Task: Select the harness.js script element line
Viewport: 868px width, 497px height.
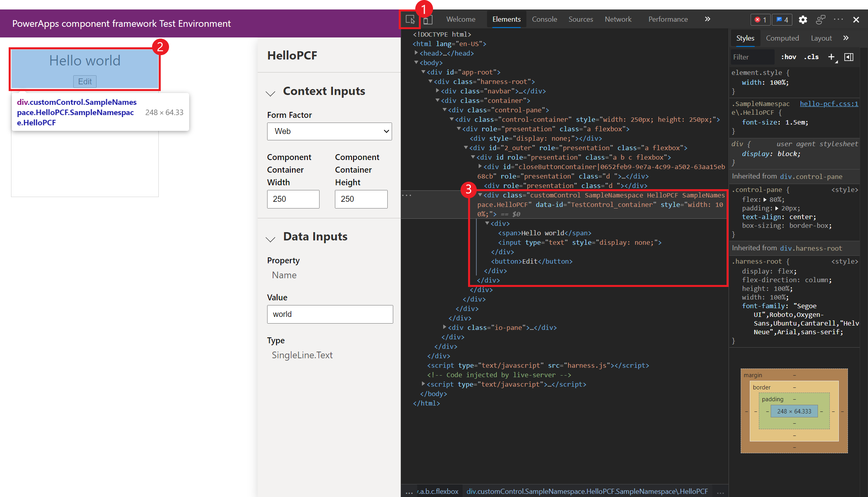Action: pos(538,365)
